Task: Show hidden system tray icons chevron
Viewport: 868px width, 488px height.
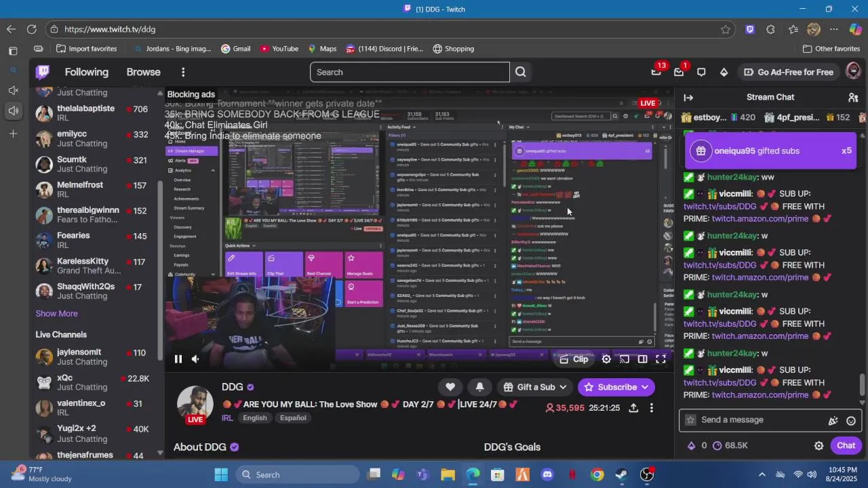Action: point(762,474)
